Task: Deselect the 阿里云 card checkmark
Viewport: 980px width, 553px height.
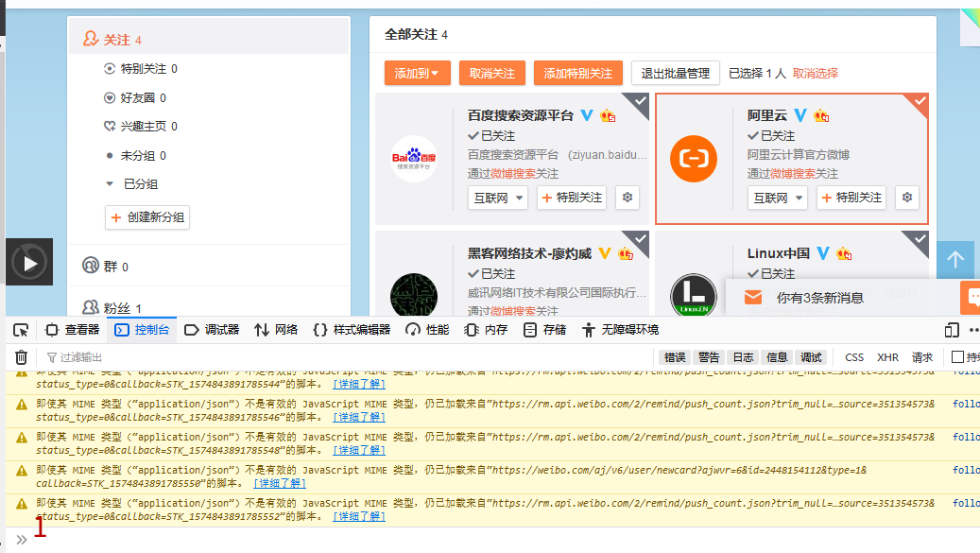Action: click(x=919, y=101)
